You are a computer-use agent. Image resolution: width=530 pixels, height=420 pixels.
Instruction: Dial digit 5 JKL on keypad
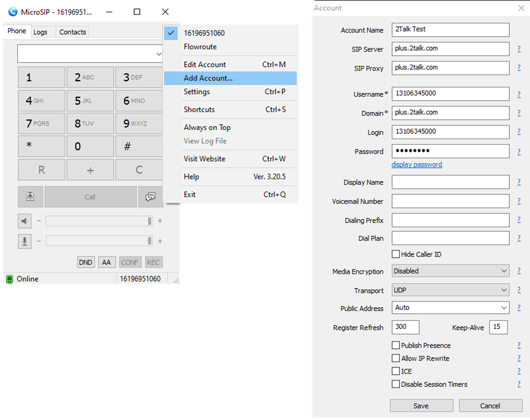point(90,100)
